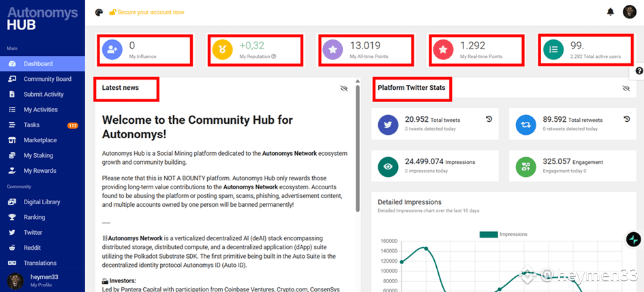Click the Total retweets arrows icon
Image resolution: width=644 pixels, height=292 pixels.
coord(525,124)
